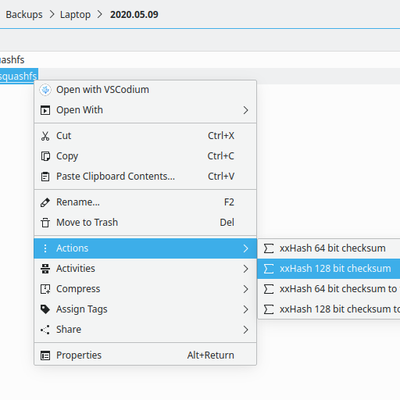This screenshot has height=400, width=400.
Task: Click the scissors Cut icon
Action: [x=45, y=136]
